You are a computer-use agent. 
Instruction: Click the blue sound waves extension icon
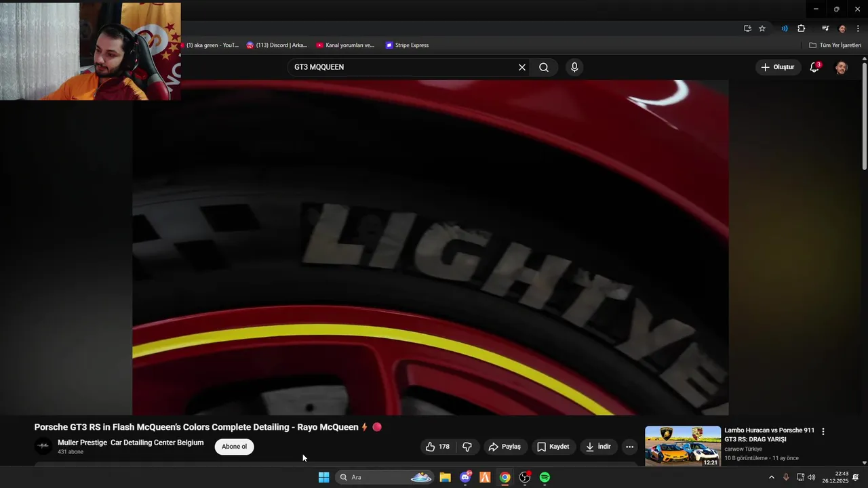[785, 28]
